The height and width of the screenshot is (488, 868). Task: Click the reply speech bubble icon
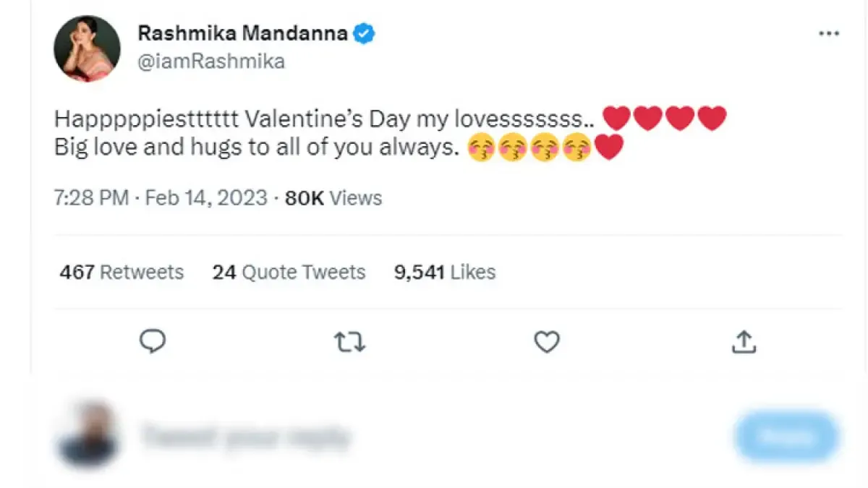(153, 342)
